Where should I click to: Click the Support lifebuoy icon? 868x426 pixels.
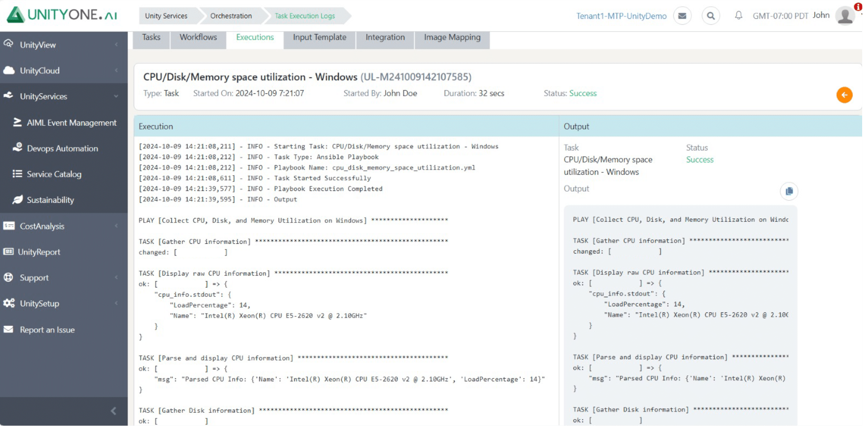[8, 277]
